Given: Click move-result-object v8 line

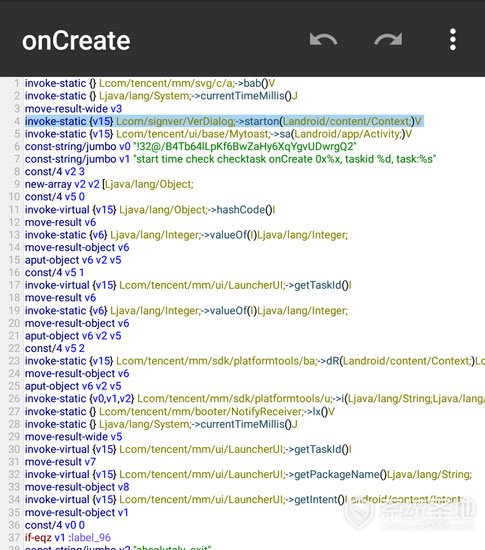Looking at the screenshot, I should pyautogui.click(x=77, y=487).
